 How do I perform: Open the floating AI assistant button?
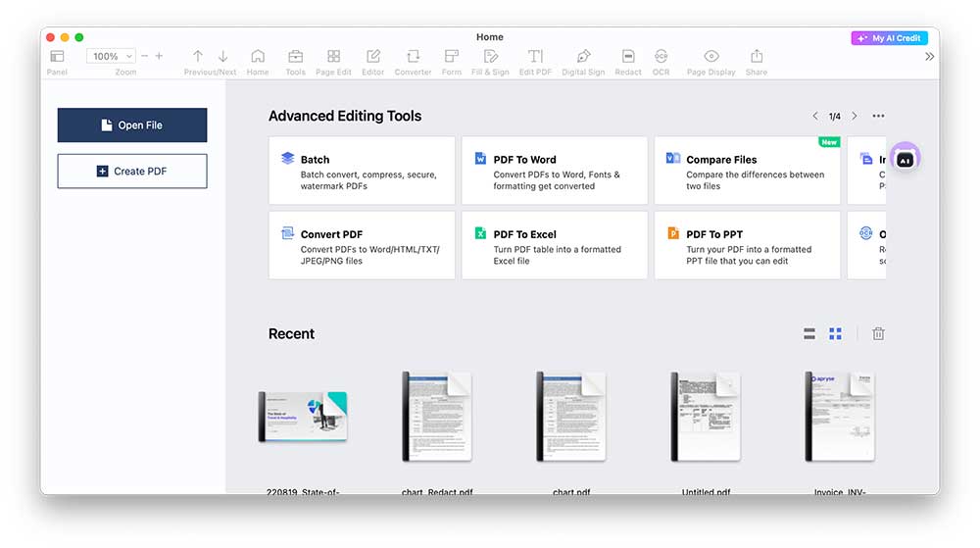[x=905, y=159]
